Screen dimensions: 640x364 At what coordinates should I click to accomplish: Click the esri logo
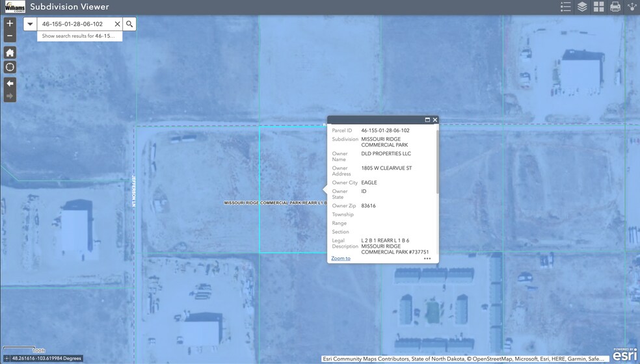[624, 354]
